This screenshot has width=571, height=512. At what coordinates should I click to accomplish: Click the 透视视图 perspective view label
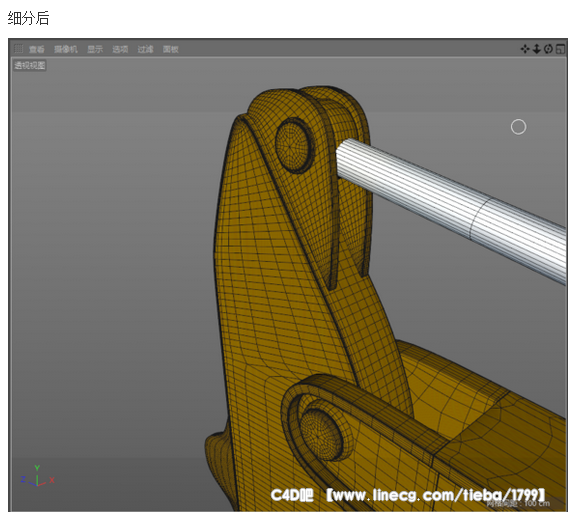coord(30,66)
